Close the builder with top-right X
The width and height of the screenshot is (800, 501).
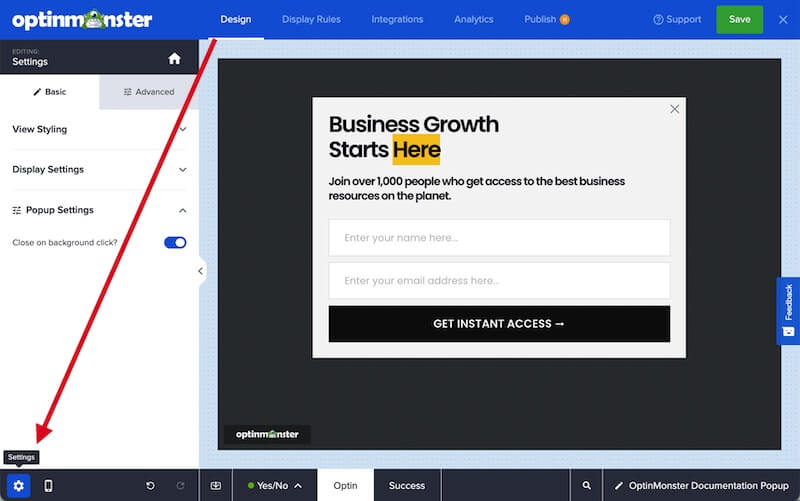[783, 19]
